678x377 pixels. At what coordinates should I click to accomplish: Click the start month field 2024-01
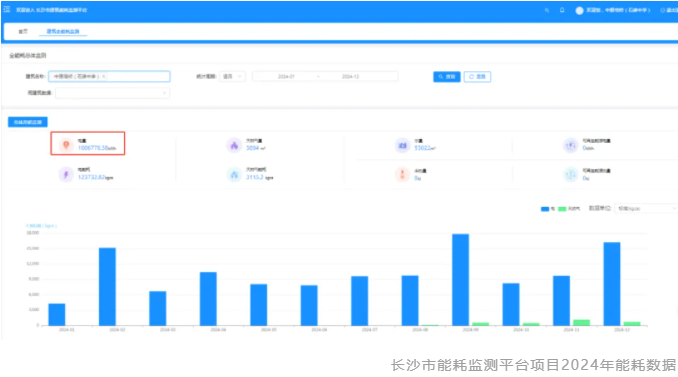click(x=286, y=77)
